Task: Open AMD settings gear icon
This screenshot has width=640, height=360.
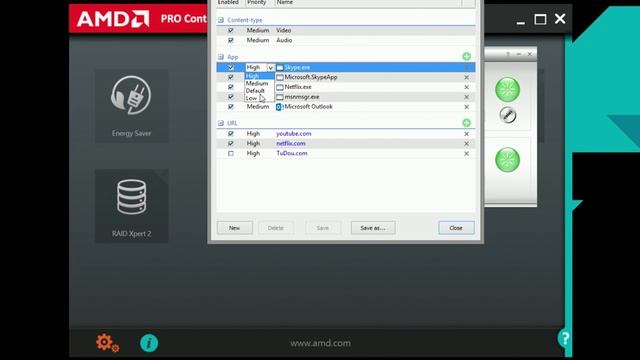Action: coord(107,343)
